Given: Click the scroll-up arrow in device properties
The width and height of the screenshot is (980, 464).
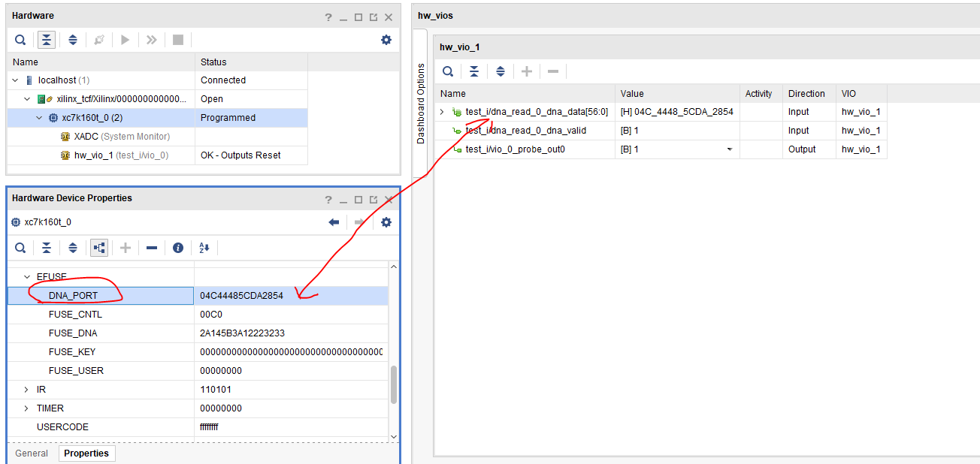Looking at the screenshot, I should (x=393, y=267).
